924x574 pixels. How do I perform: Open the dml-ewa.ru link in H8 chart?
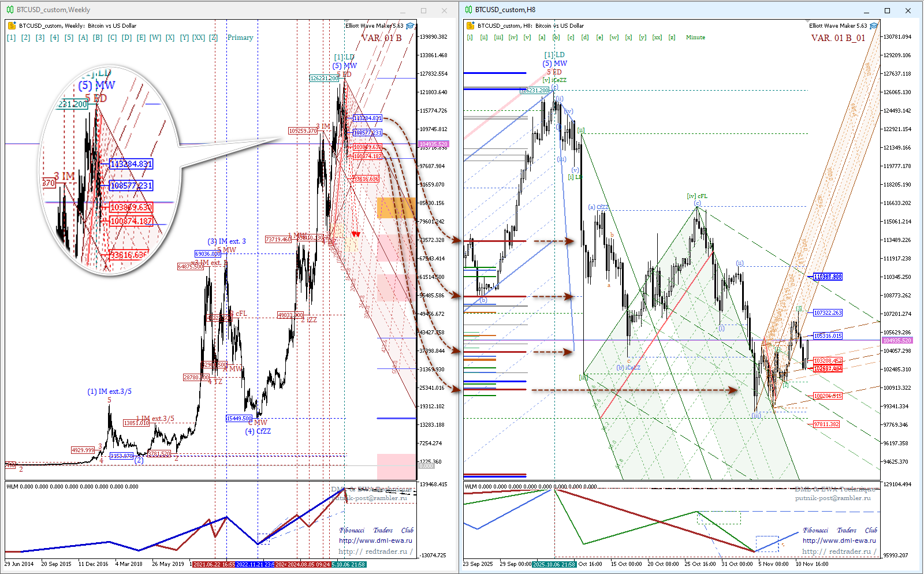839,541
